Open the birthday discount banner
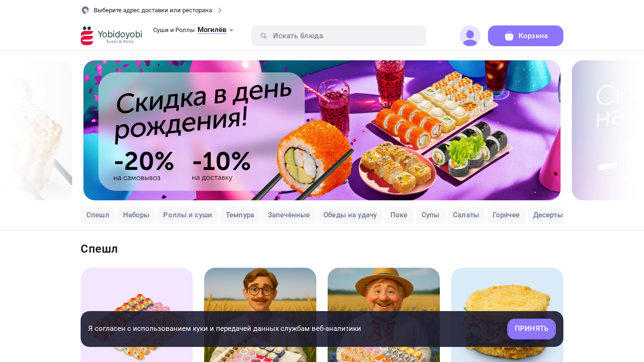Image resolution: width=644 pixels, height=362 pixels. (322, 130)
